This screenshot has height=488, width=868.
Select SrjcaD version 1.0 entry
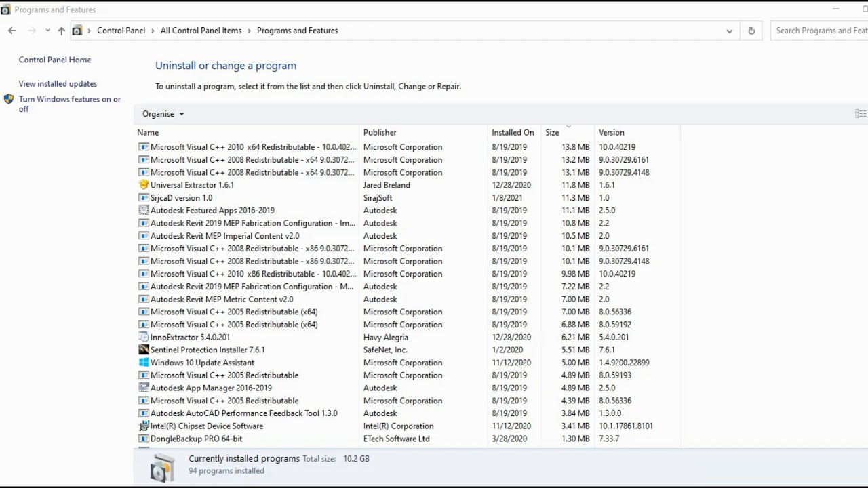181,198
